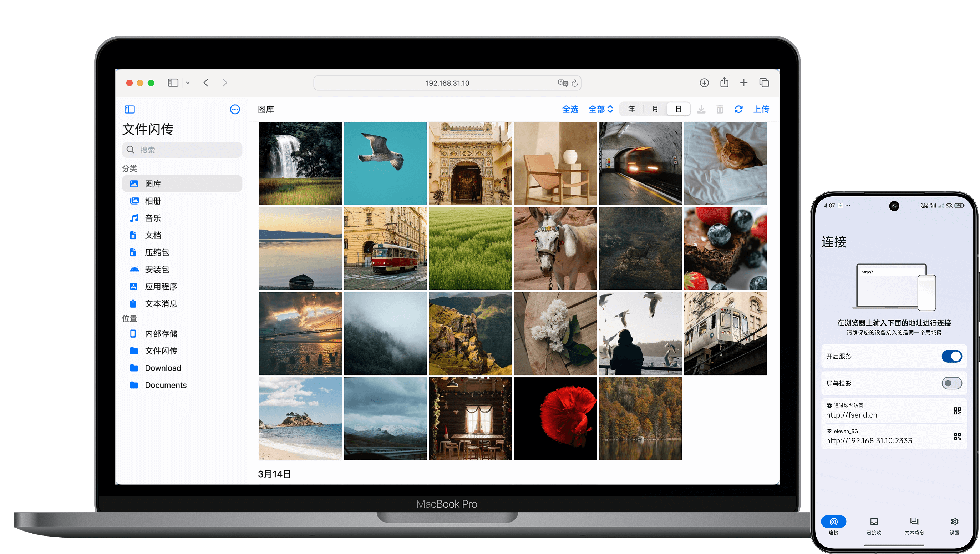The height and width of the screenshot is (554, 980).
Task: Turn off 开启服务 switch on phone
Action: [x=951, y=356]
